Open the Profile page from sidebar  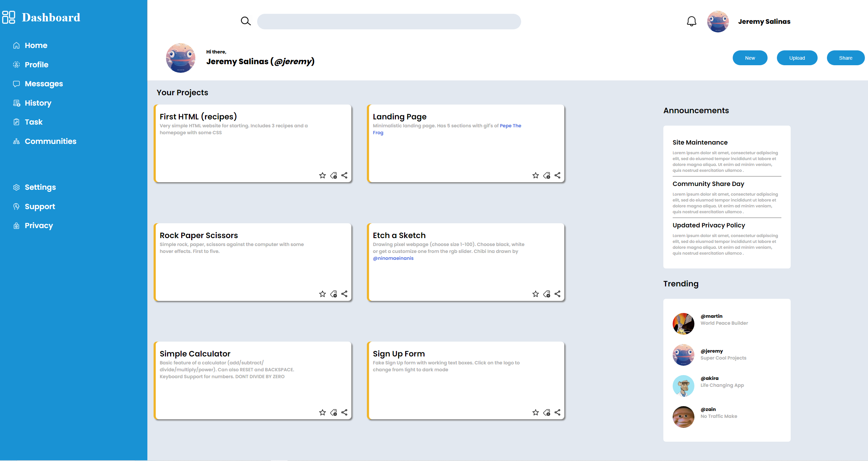16,65
